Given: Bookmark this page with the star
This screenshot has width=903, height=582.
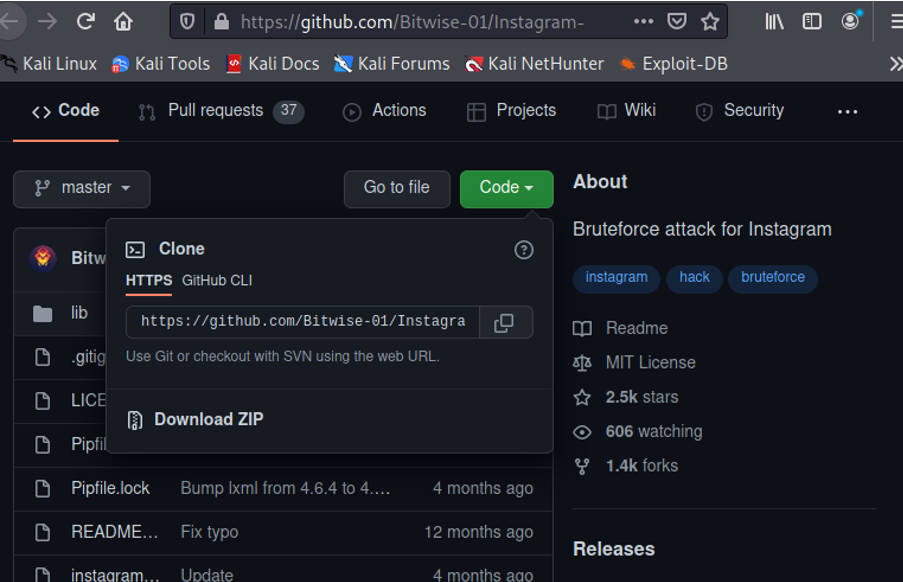Looking at the screenshot, I should [710, 22].
